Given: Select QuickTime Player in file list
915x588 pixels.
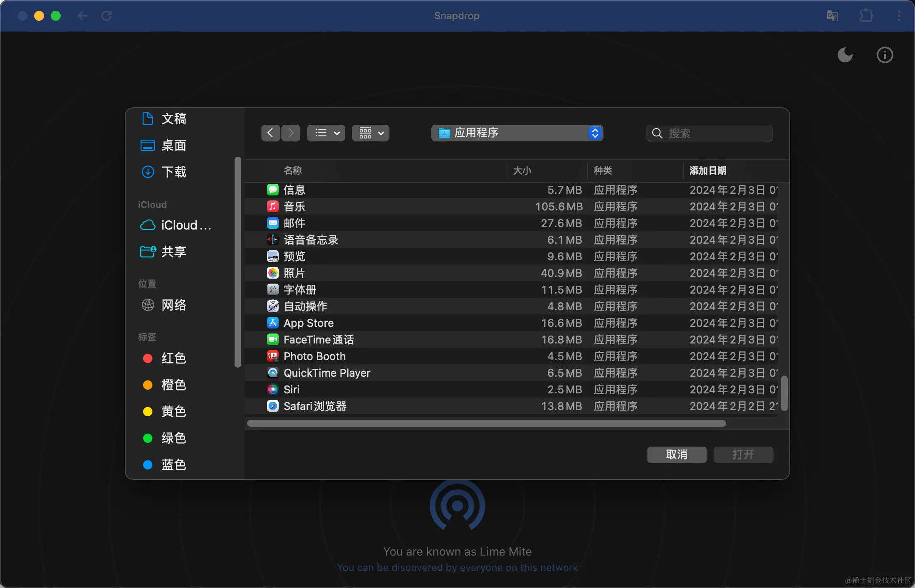Looking at the screenshot, I should 326,373.
